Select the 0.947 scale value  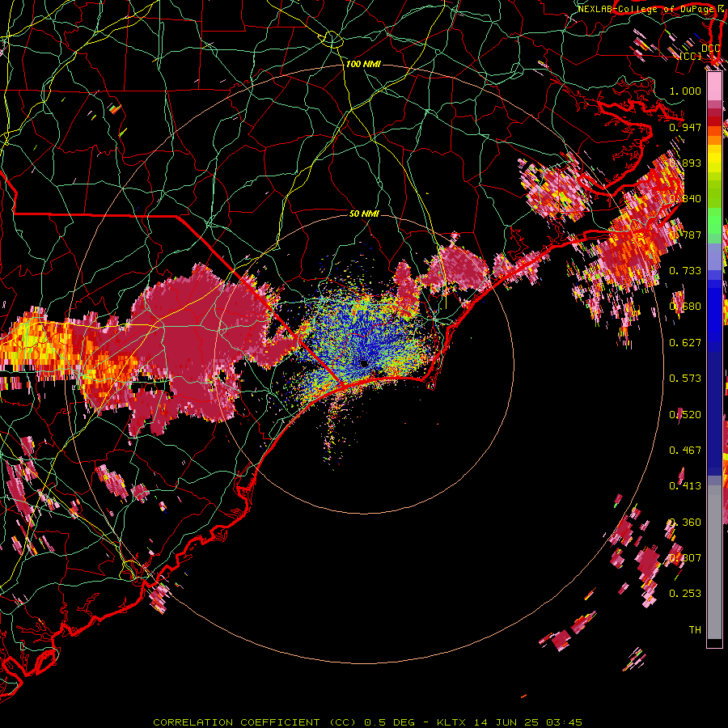tap(685, 127)
